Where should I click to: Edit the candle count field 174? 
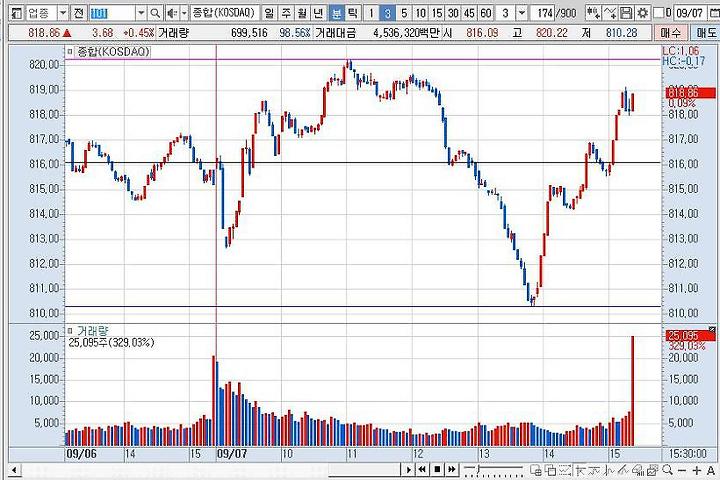point(544,13)
